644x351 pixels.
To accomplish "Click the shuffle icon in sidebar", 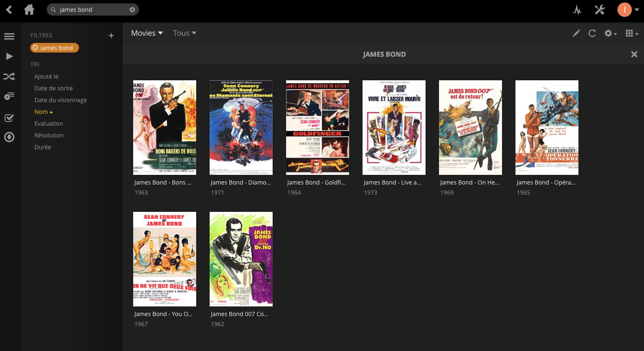I will tap(9, 77).
